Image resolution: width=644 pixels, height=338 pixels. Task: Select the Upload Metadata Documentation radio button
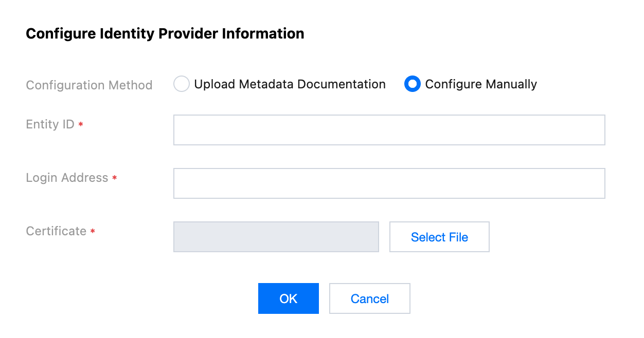click(x=182, y=84)
